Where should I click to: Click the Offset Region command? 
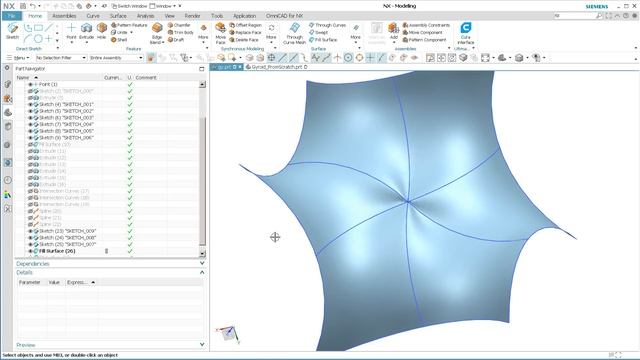(245, 25)
